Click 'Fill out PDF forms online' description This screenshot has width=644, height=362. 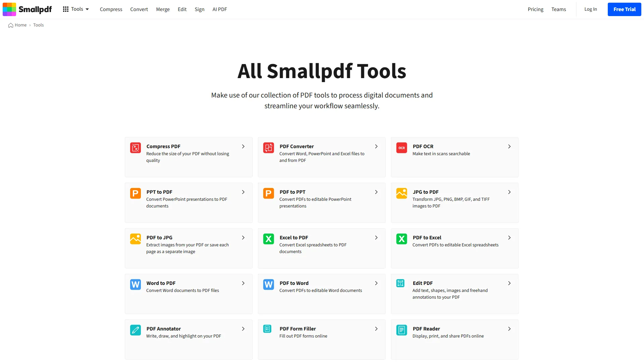[303, 336]
